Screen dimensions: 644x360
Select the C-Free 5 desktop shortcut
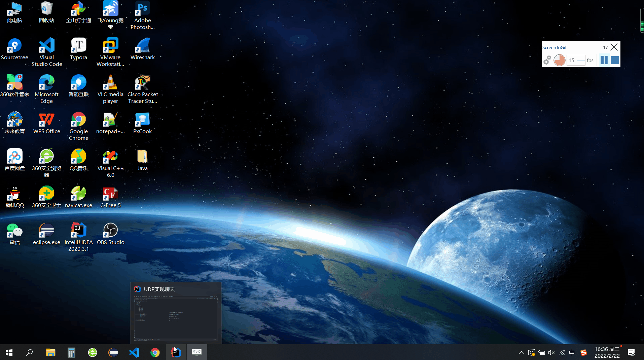(x=110, y=197)
